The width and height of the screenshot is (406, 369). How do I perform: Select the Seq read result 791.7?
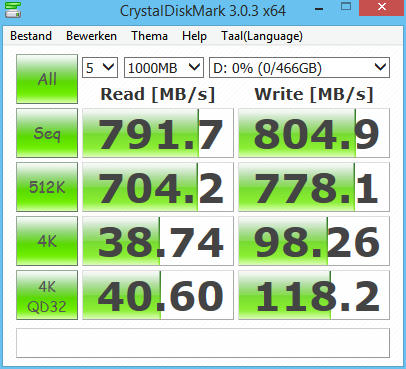(x=158, y=133)
